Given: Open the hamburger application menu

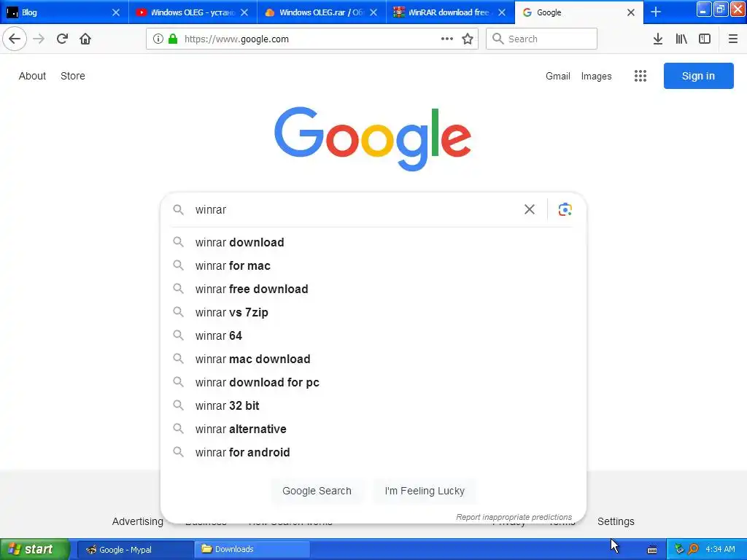Looking at the screenshot, I should pos(732,39).
